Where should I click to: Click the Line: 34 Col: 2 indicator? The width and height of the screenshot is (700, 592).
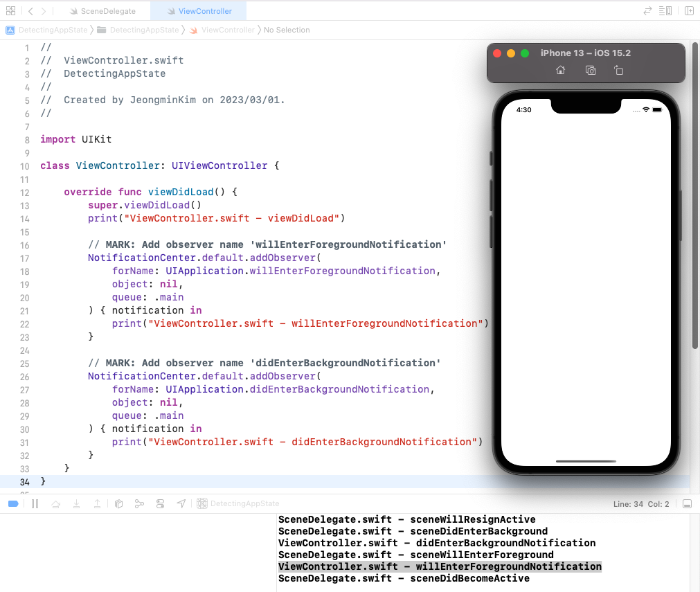[x=641, y=504]
